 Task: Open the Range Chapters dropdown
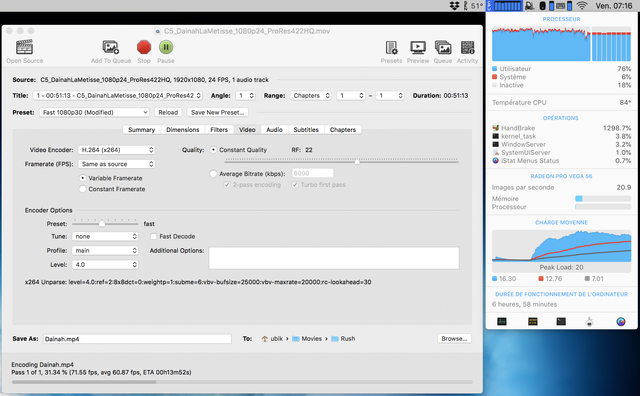(311, 96)
